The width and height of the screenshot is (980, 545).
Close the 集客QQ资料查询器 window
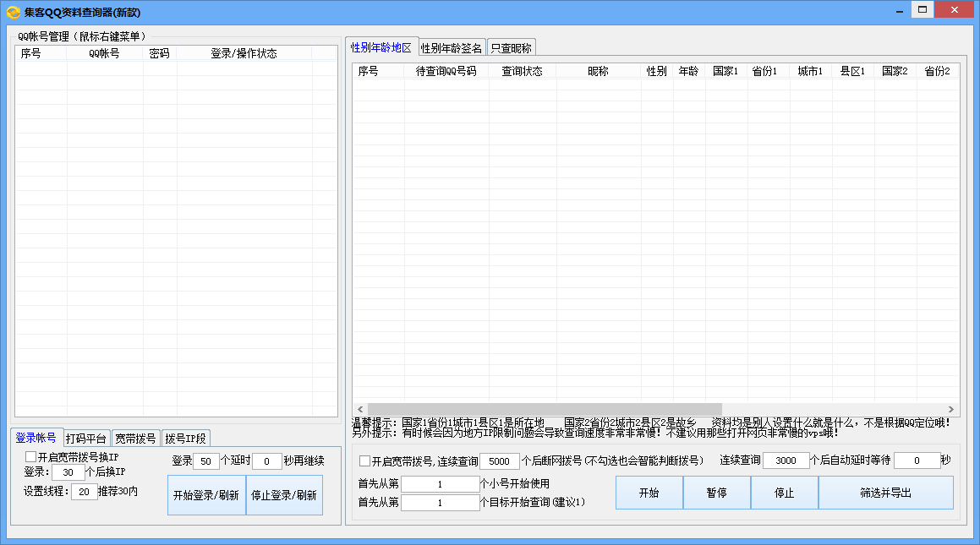(x=955, y=9)
